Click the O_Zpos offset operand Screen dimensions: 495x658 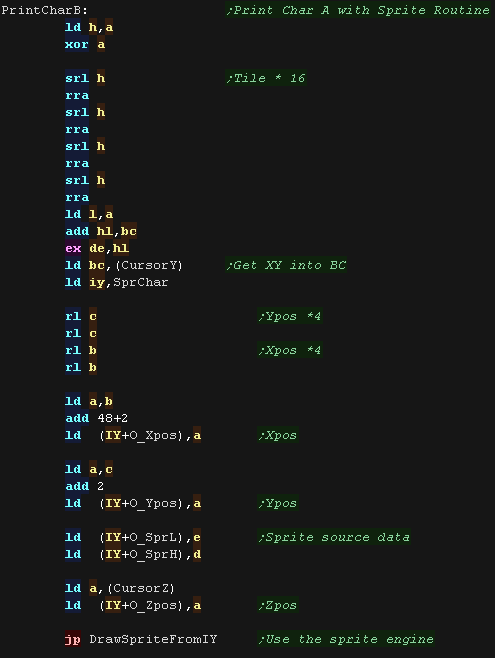point(153,605)
